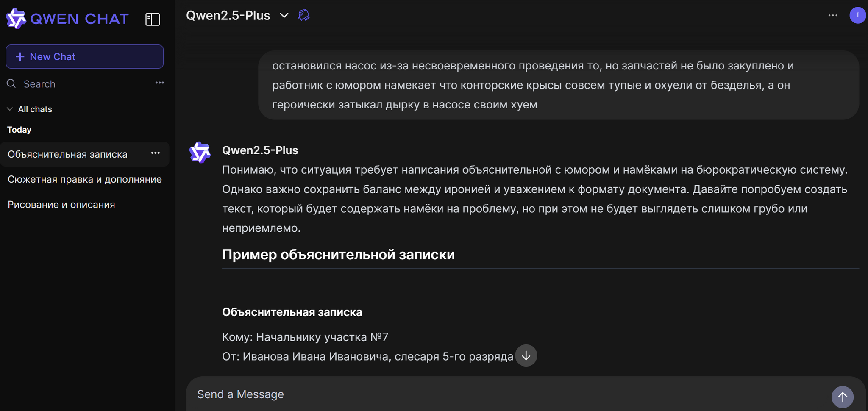This screenshot has height=411, width=868.
Task: Open options for Объяснительная записка chat
Action: [x=156, y=153]
